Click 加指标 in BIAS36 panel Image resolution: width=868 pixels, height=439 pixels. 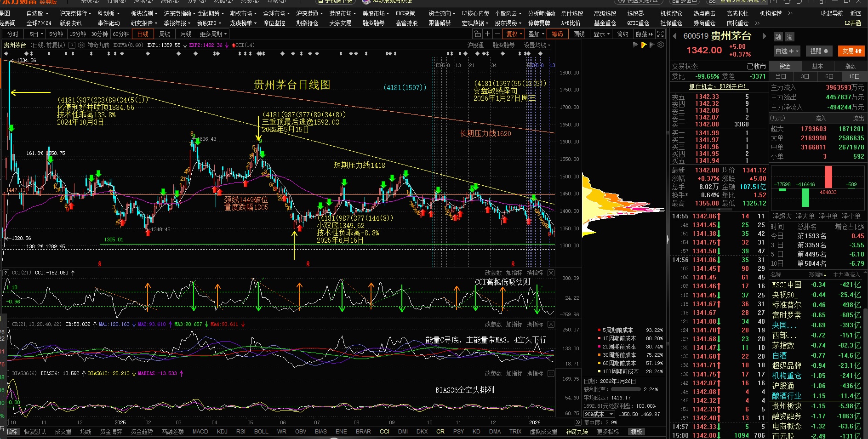coord(514,374)
